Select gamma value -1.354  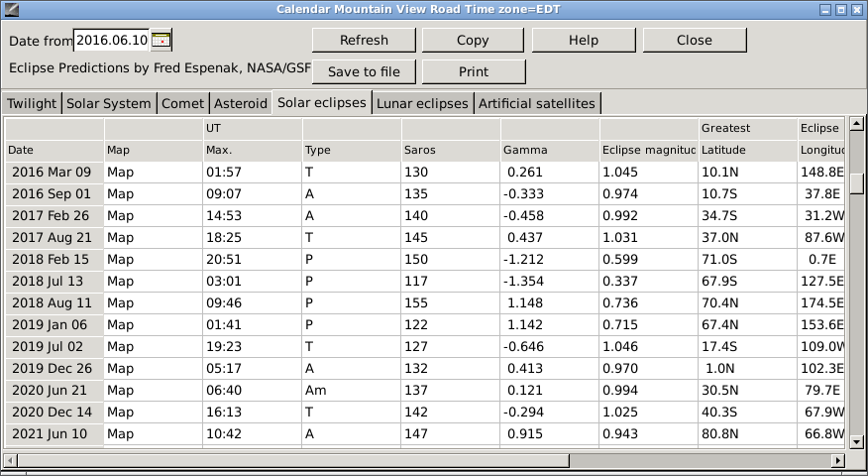(x=549, y=282)
